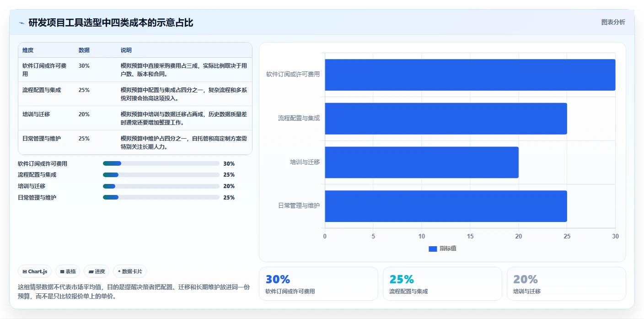
Task: Open the 25% 流程配置与集成 data card
Action: 442,284
